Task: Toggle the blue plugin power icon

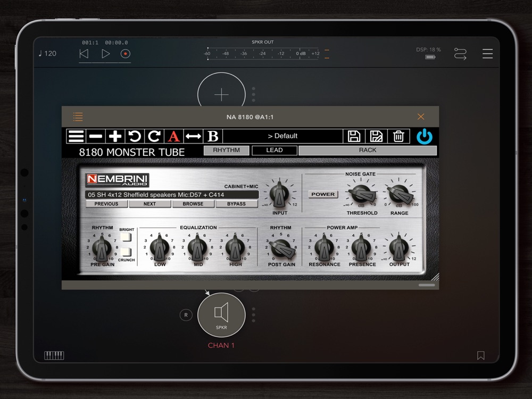Action: 425,136
